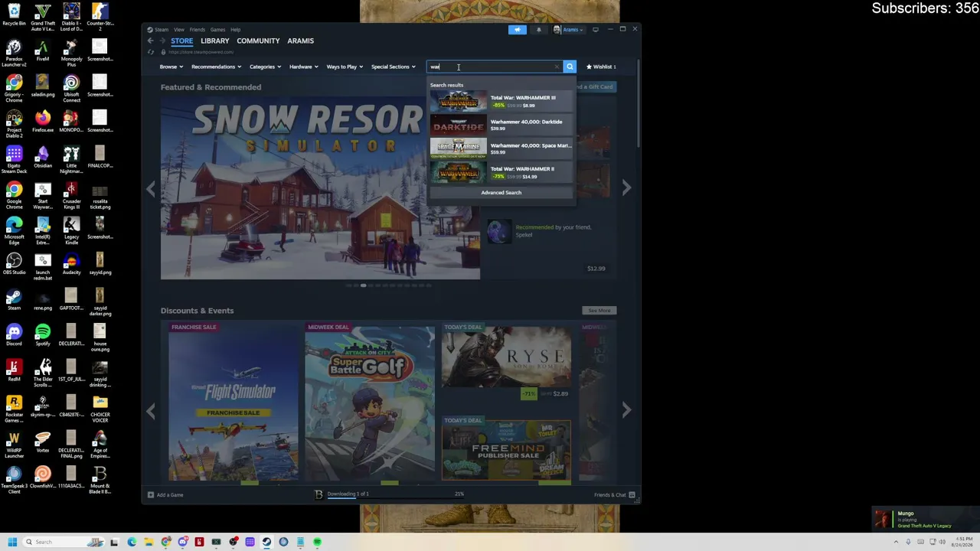The image size is (980, 551).
Task: Open Recycle Bin desktop icon
Action: (x=14, y=15)
